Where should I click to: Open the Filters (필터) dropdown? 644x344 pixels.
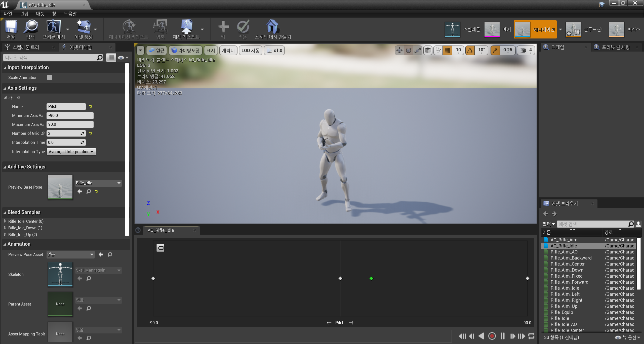coord(548,224)
